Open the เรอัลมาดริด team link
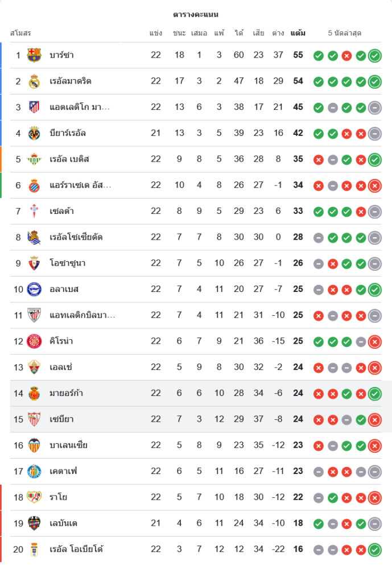This screenshot has width=392, height=569. [x=71, y=81]
